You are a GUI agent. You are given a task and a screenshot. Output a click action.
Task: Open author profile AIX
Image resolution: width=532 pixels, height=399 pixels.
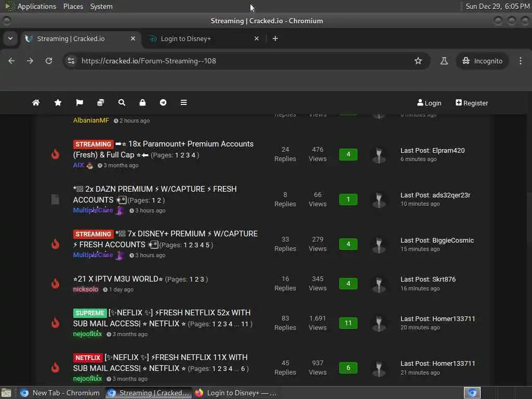pyautogui.click(x=78, y=165)
